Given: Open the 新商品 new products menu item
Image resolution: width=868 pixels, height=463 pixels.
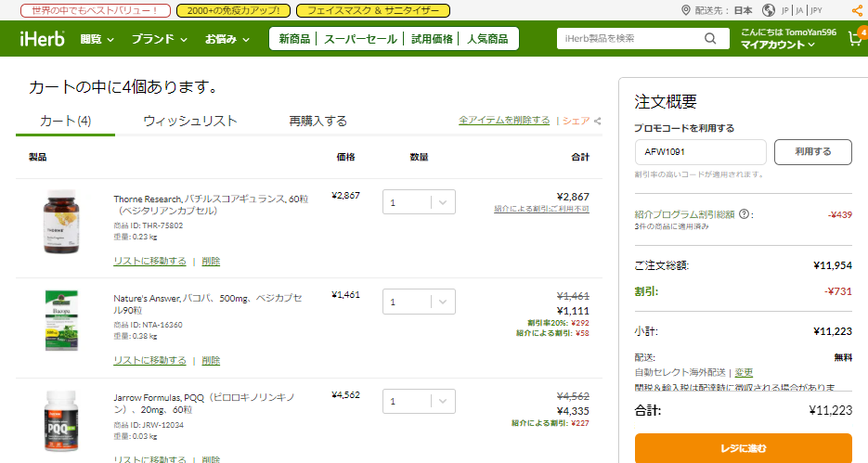Looking at the screenshot, I should 294,39.
